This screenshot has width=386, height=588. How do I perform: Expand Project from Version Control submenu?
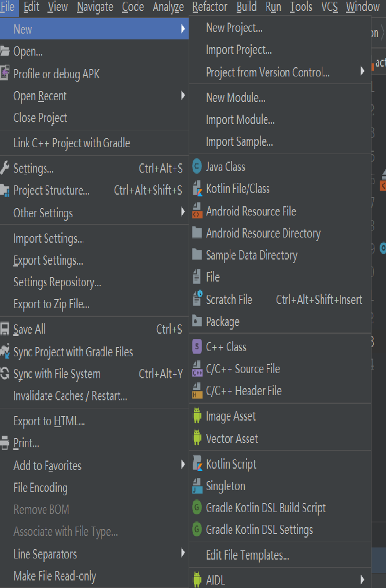(x=362, y=72)
